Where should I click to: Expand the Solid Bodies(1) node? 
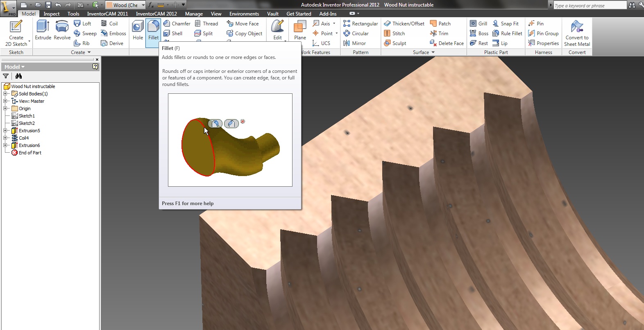click(5, 94)
